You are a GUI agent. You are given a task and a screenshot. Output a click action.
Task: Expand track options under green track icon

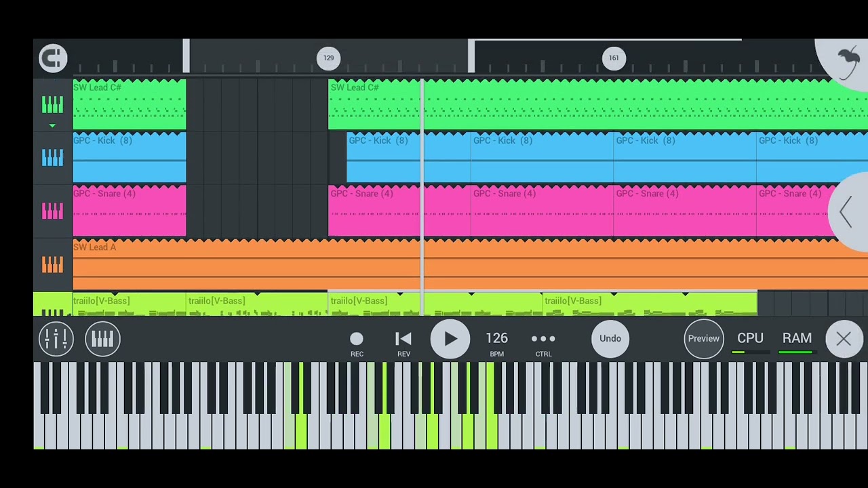[x=52, y=126]
